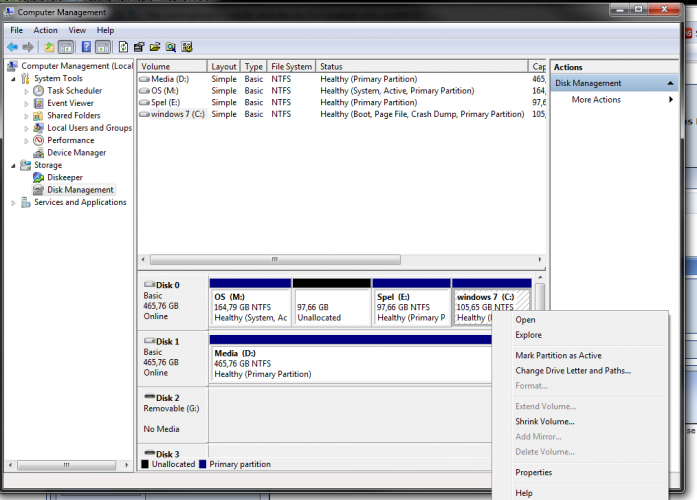Expand the Task Scheduler tree node
The height and width of the screenshot is (500, 697).
pyautogui.click(x=27, y=91)
